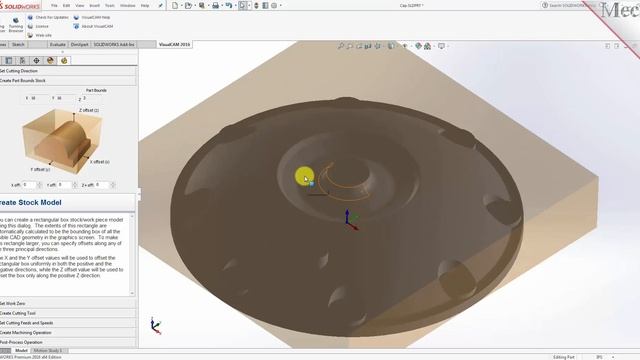Open the Help menu
640x360 pixels.
click(145, 6)
